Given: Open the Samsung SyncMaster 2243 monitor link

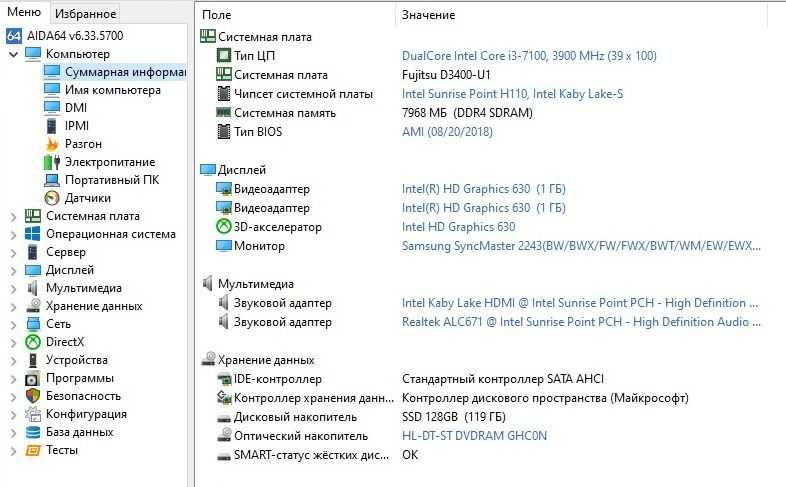Looking at the screenshot, I should [x=581, y=246].
